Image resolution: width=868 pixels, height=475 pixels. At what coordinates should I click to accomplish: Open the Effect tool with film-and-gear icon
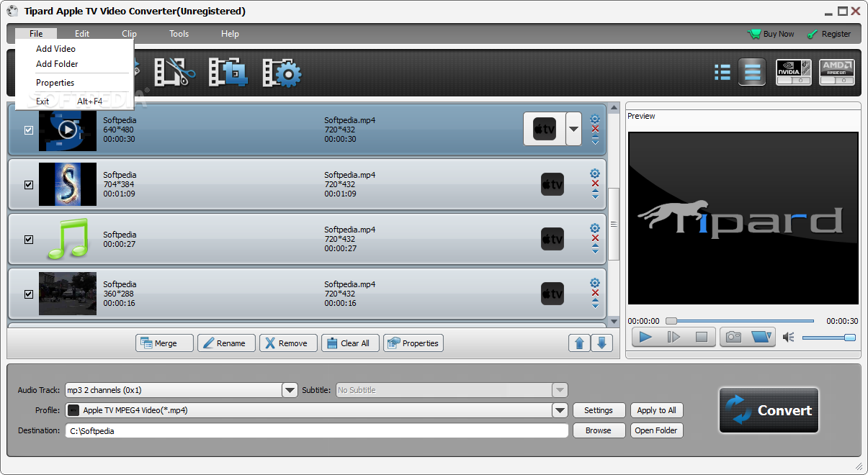(282, 73)
